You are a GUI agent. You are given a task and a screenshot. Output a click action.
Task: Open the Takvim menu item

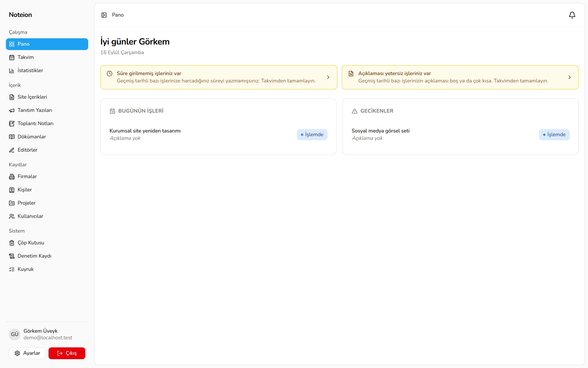47,57
